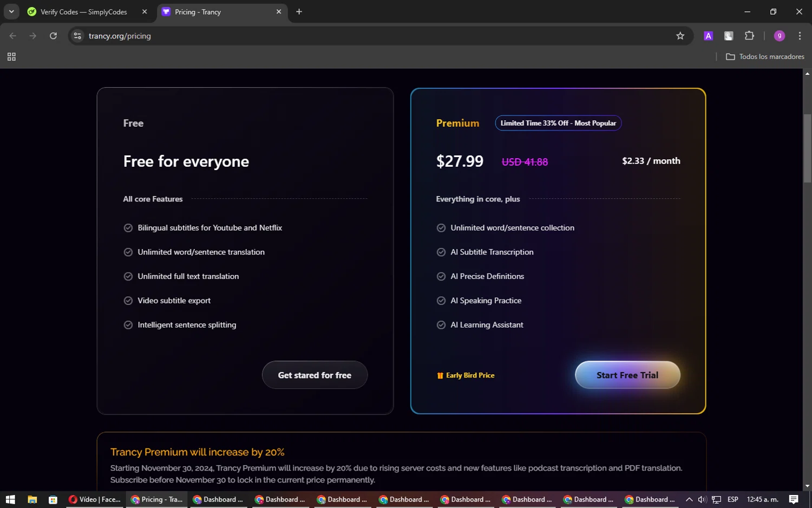Open the notification center icon
Screen dimensions: 812x508
[x=794, y=499]
